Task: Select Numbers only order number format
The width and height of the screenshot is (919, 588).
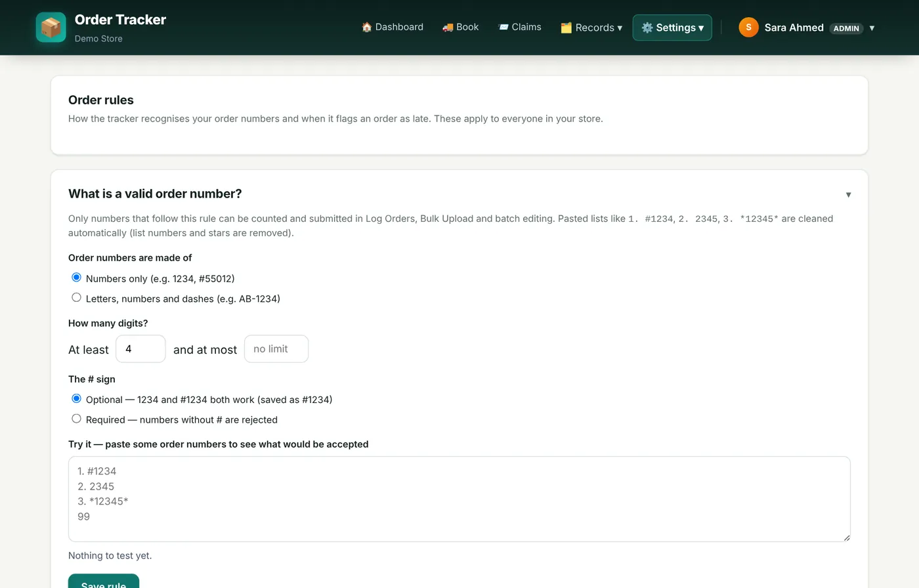Action: point(77,278)
